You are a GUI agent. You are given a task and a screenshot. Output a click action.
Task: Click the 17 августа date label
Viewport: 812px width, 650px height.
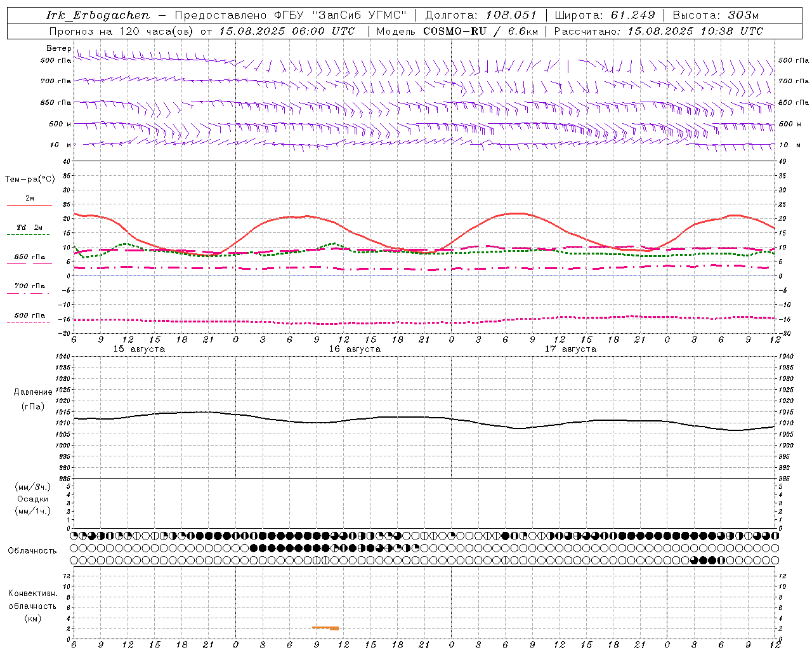pyautogui.click(x=570, y=349)
